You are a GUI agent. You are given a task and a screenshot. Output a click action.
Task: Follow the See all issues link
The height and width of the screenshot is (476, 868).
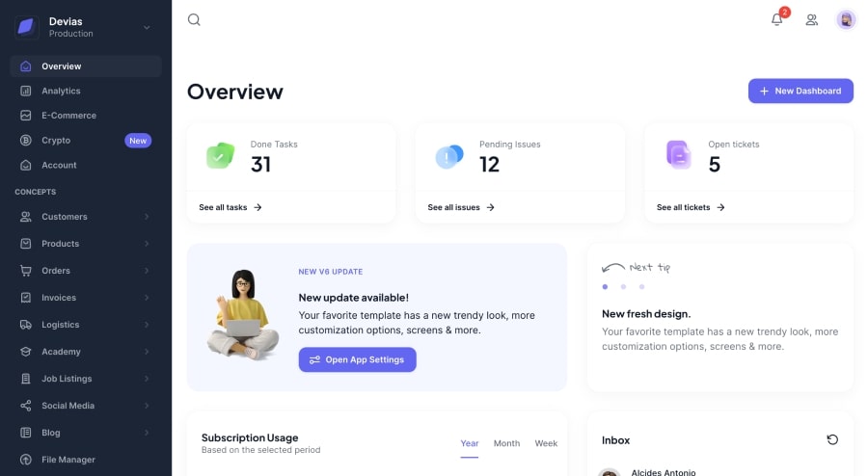coord(461,207)
